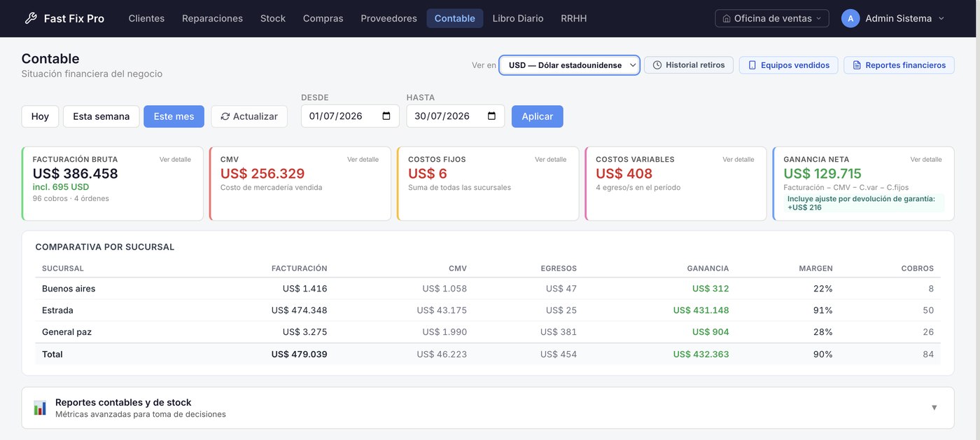
Task: Open Libro Diario
Action: point(518,18)
